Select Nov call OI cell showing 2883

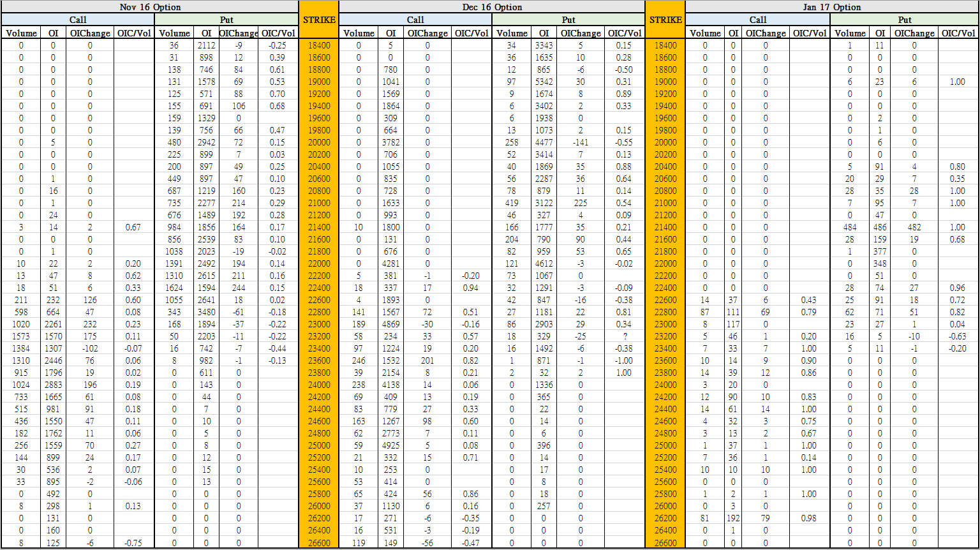53,385
